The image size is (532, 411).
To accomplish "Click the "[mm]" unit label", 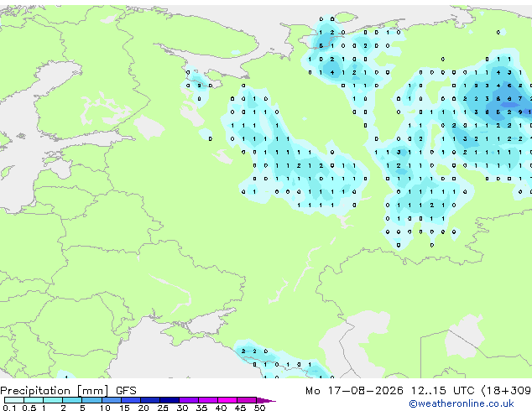I will 93,391.
